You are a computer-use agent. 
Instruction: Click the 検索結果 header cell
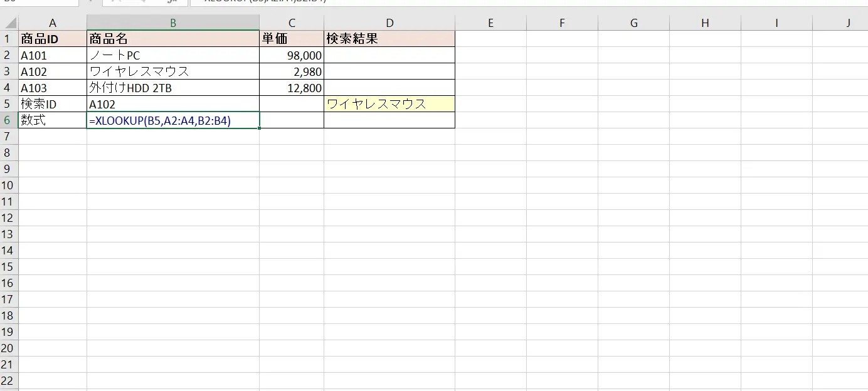tap(389, 39)
